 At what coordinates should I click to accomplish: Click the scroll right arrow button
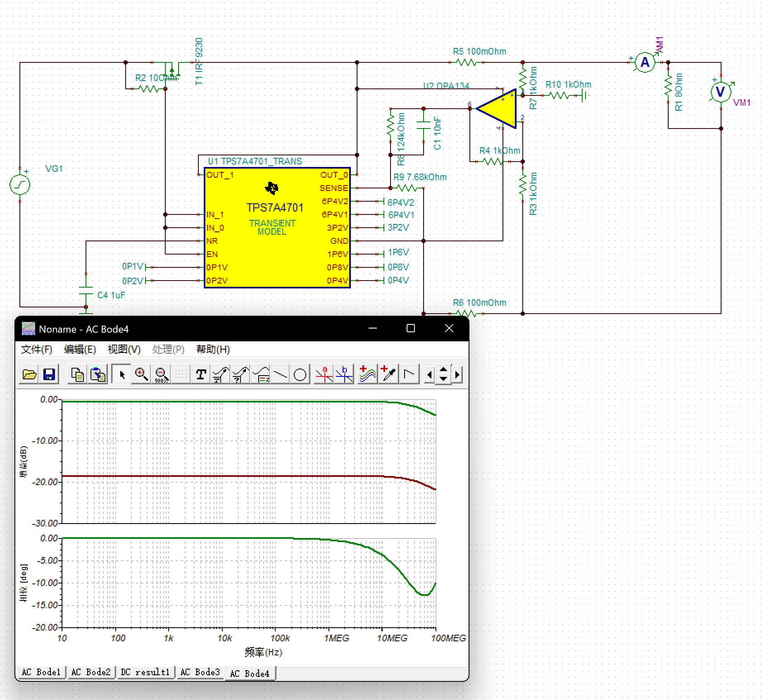tap(457, 374)
